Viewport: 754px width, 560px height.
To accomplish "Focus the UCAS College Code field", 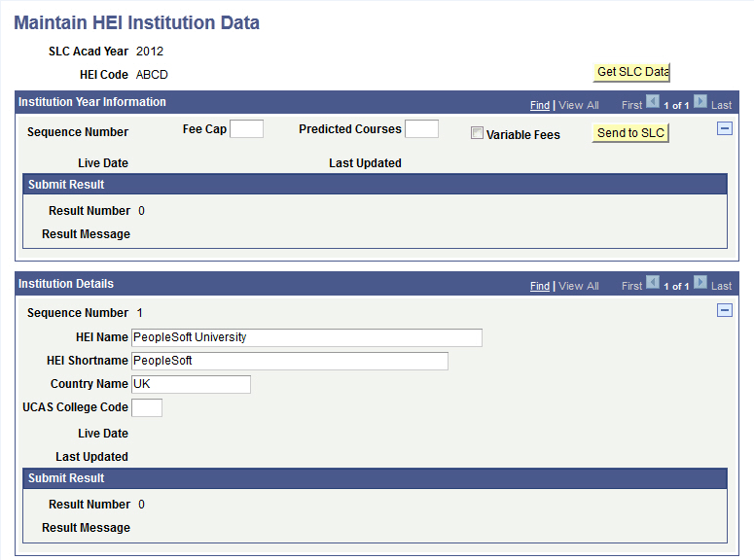I will (x=147, y=407).
